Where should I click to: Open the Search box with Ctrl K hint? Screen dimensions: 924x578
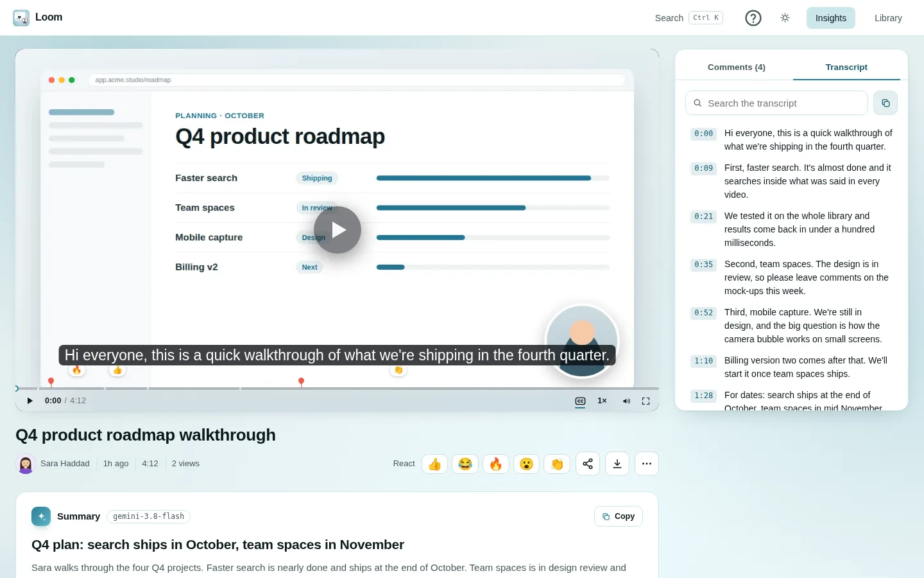point(689,18)
